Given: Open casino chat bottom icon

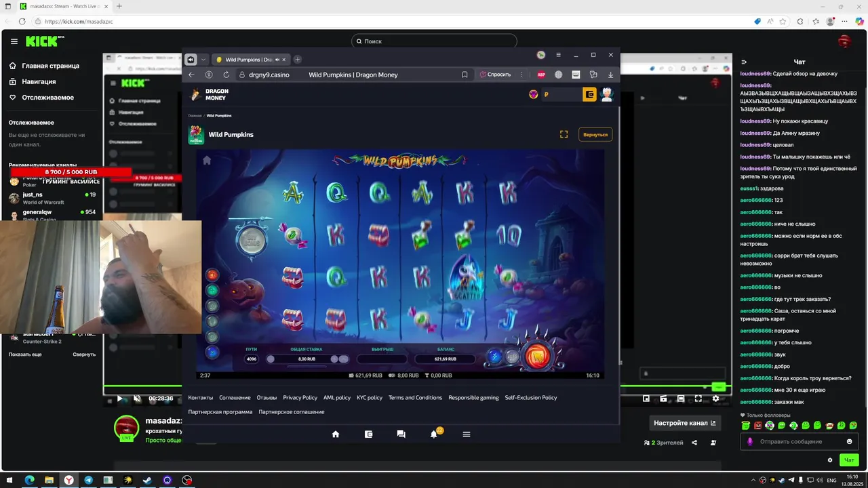Looking at the screenshot, I should (401, 434).
